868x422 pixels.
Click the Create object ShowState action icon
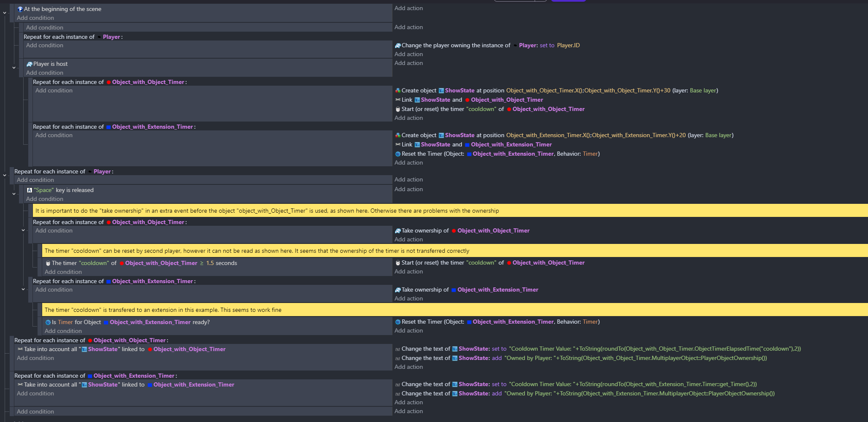click(397, 90)
